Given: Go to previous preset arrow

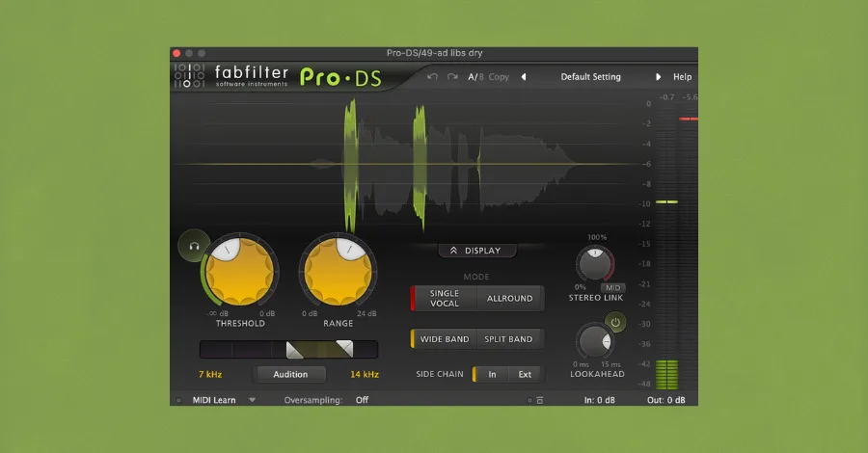Looking at the screenshot, I should [523, 77].
